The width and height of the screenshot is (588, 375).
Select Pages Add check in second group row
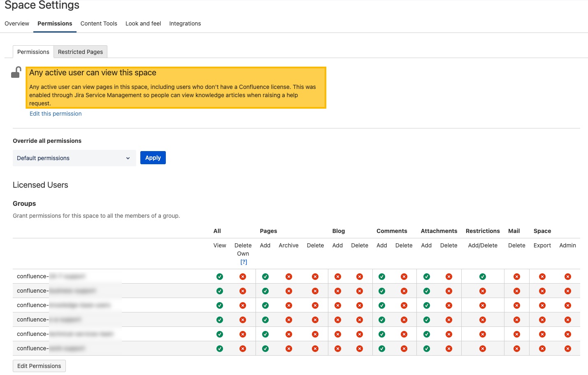click(x=265, y=291)
